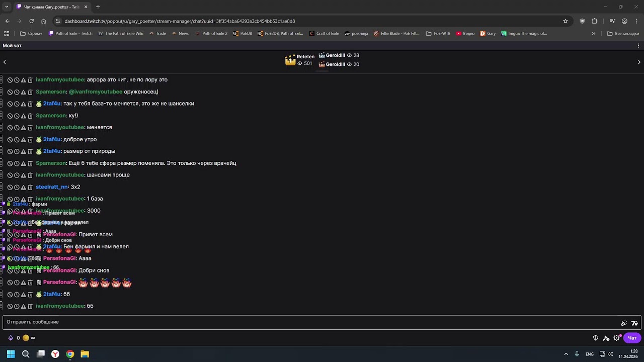Ban user on the 'аврора это чит' message
The image size is (644, 362).
point(10,80)
